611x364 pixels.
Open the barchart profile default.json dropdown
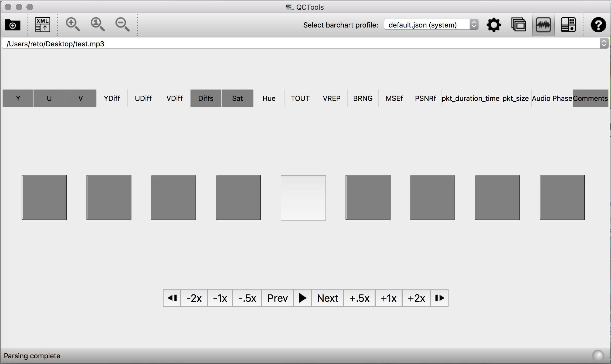[431, 25]
